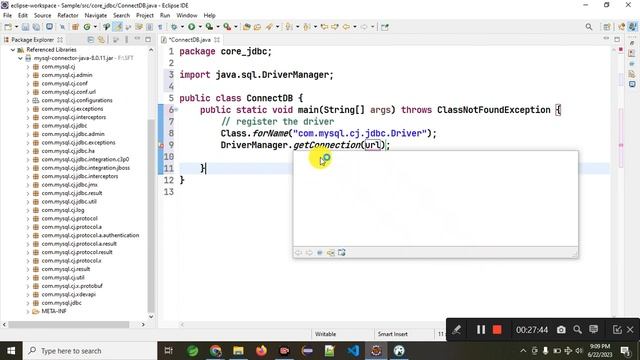Click Package Explorer horizontal scrollbar

[69, 324]
